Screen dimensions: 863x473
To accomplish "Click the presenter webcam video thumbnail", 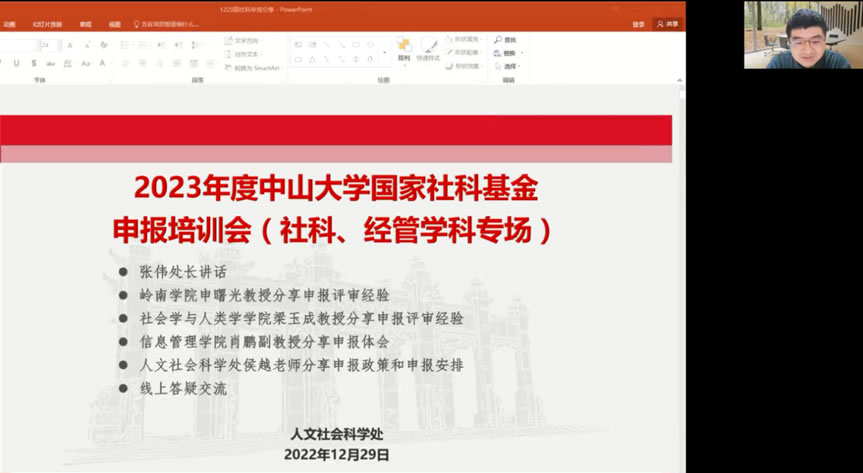I will [x=802, y=35].
